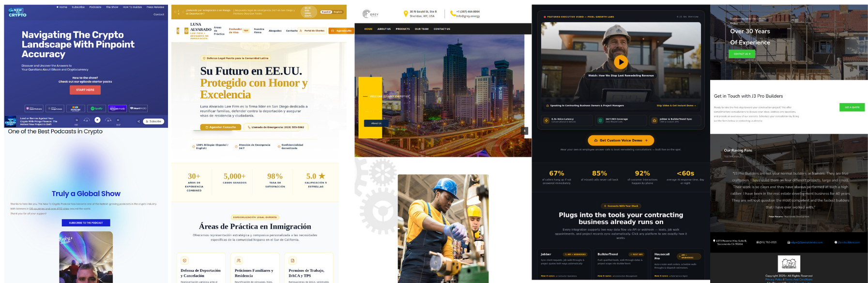Image resolution: width=868 pixels, height=283 pixels.
Task: Click Portal de Clientes button
Action: point(312,30)
